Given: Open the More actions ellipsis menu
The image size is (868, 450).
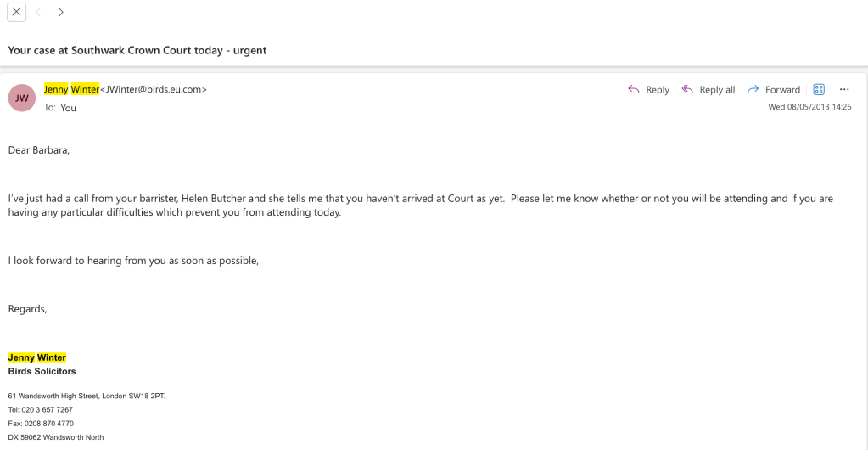Looking at the screenshot, I should click(x=844, y=89).
